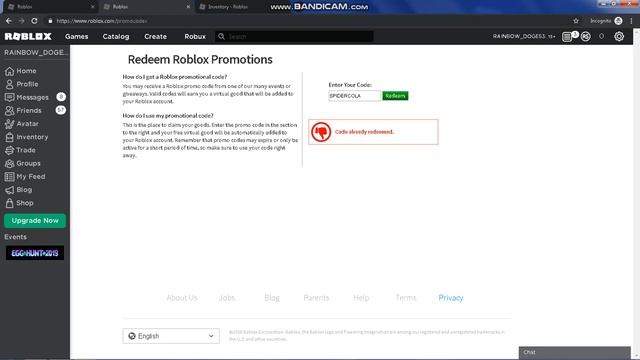Click 'Redeem Roblox Promotions' heading
The height and width of the screenshot is (360, 640).
pyautogui.click(x=200, y=60)
